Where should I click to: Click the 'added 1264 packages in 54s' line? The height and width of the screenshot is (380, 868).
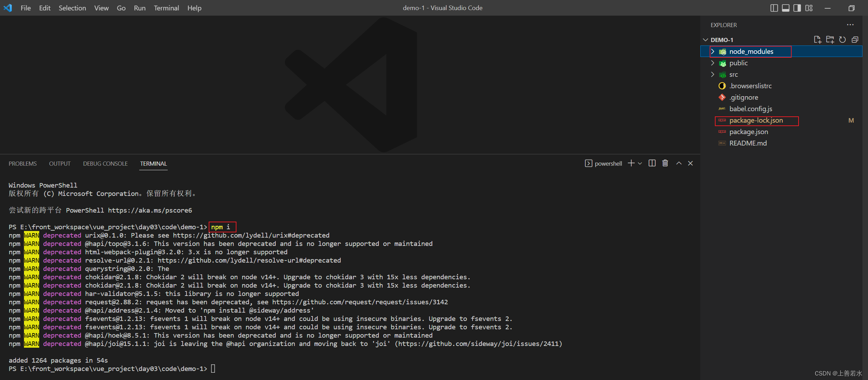pos(58,360)
